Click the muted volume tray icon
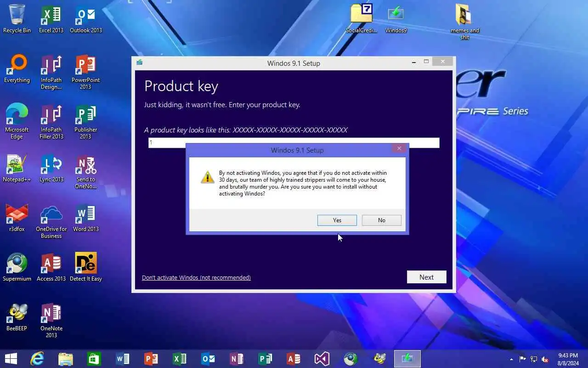 [545, 359]
